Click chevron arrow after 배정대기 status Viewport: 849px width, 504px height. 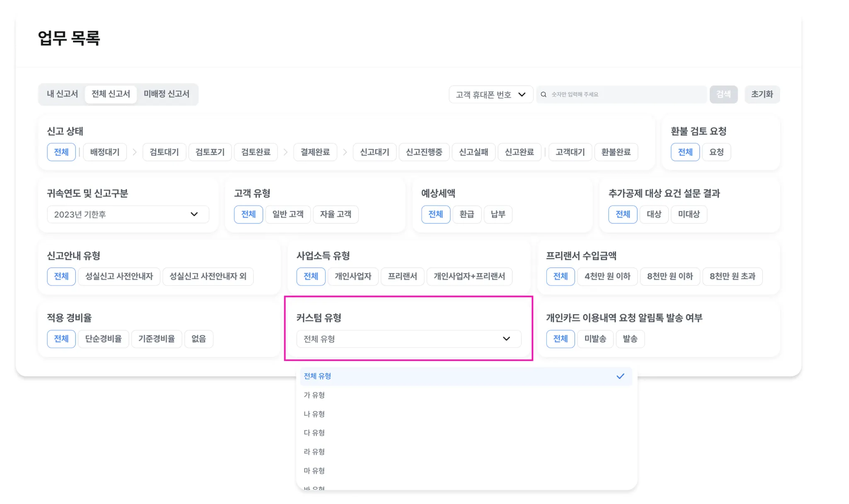135,152
